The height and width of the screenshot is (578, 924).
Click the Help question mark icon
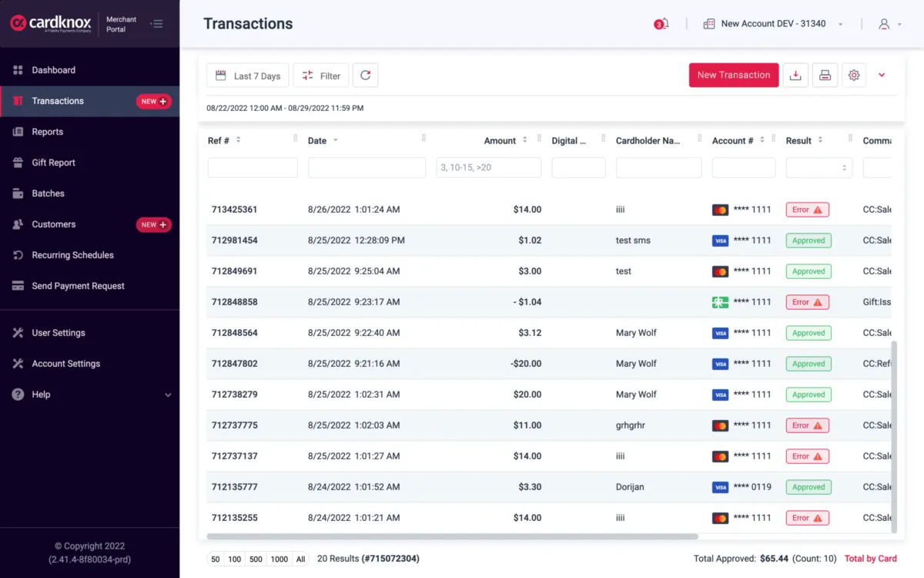(18, 395)
